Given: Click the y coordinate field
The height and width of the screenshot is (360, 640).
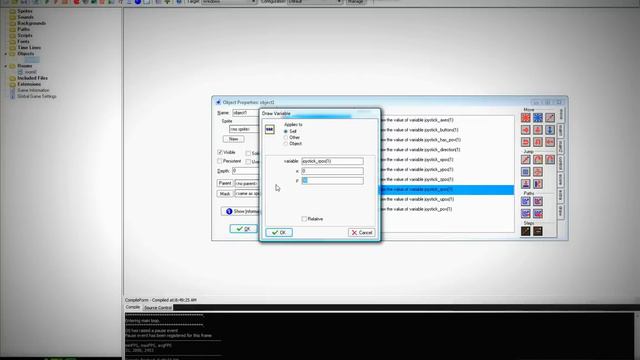Looking at the screenshot, I should [x=332, y=181].
